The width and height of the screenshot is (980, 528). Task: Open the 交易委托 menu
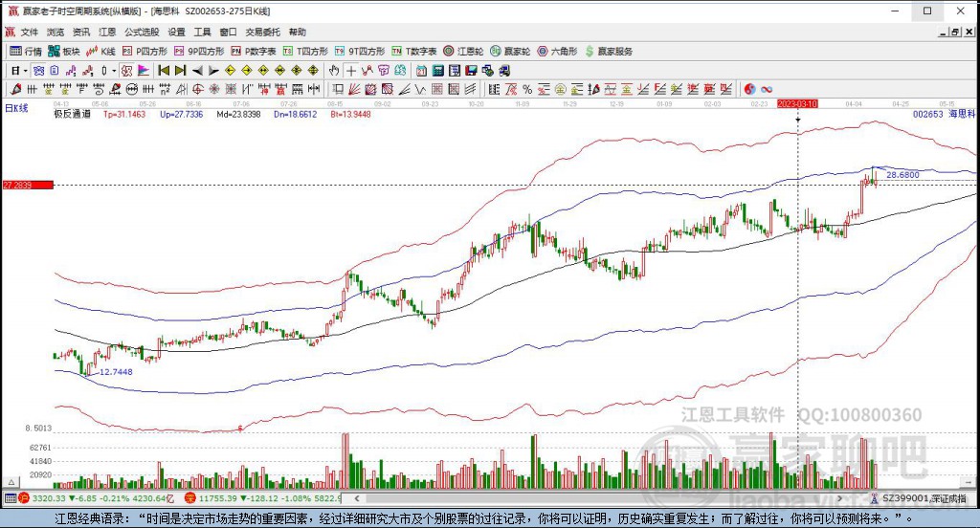(262, 32)
